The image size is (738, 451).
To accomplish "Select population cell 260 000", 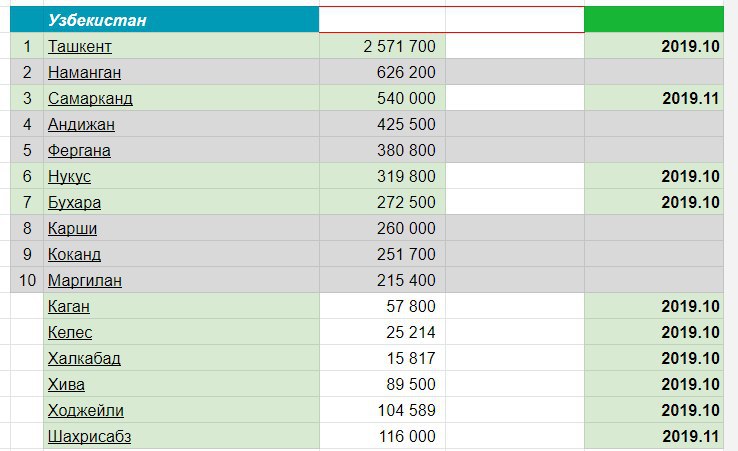I will coord(382,228).
